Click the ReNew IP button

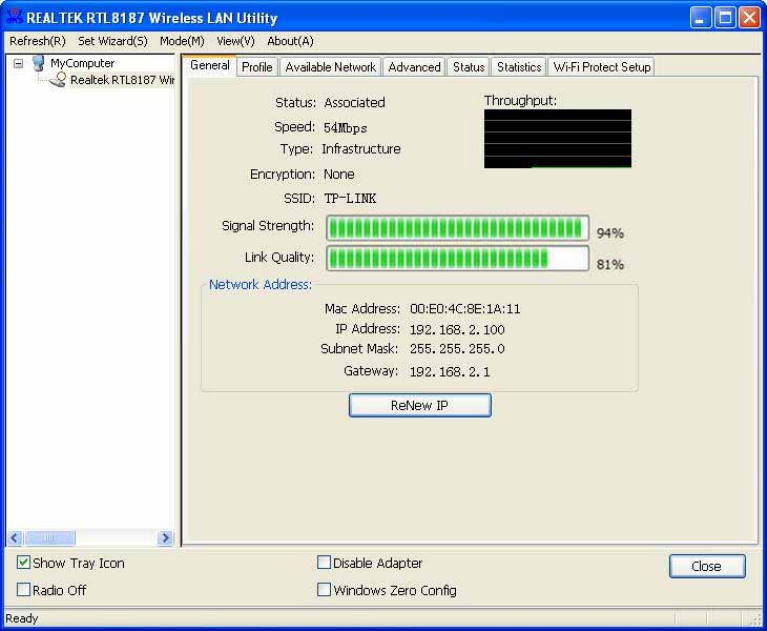(x=420, y=406)
